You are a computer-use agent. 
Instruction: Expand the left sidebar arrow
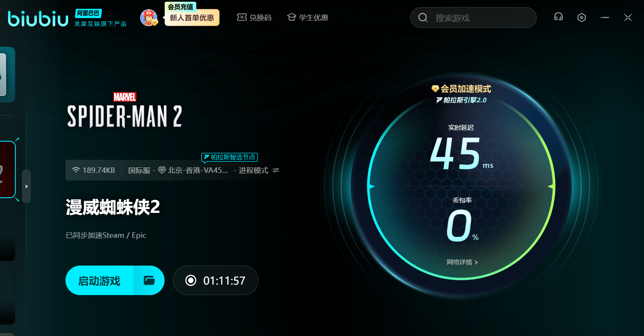tap(27, 186)
